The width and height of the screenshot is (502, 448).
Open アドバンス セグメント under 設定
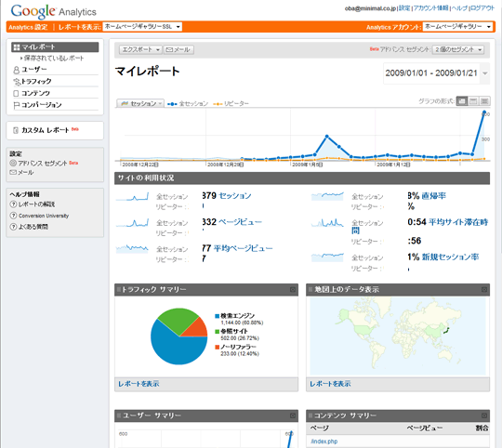(43, 164)
